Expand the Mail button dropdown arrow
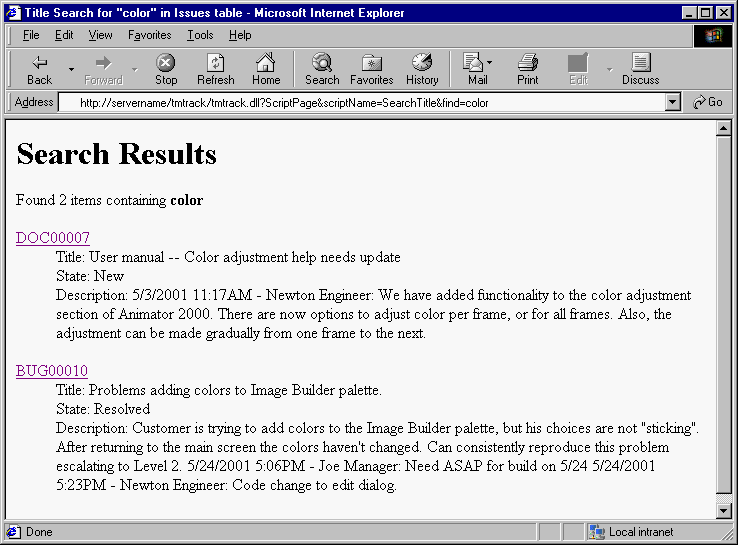738x545 pixels. click(489, 63)
